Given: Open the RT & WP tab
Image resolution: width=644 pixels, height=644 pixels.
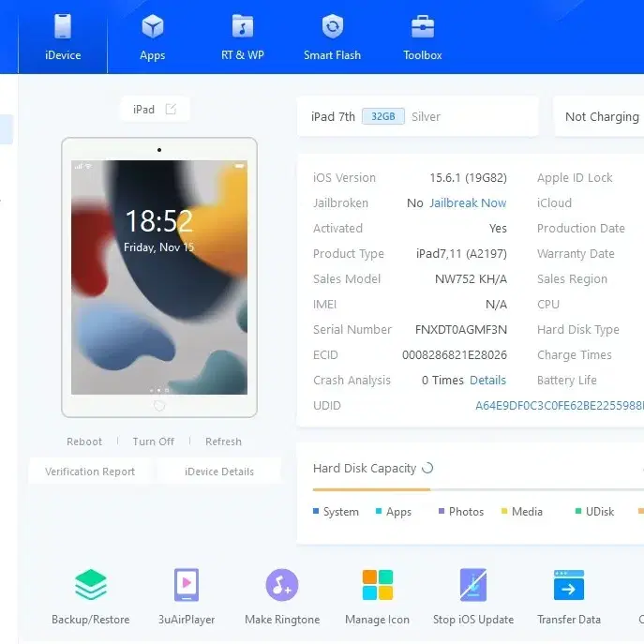Looking at the screenshot, I should [243, 37].
